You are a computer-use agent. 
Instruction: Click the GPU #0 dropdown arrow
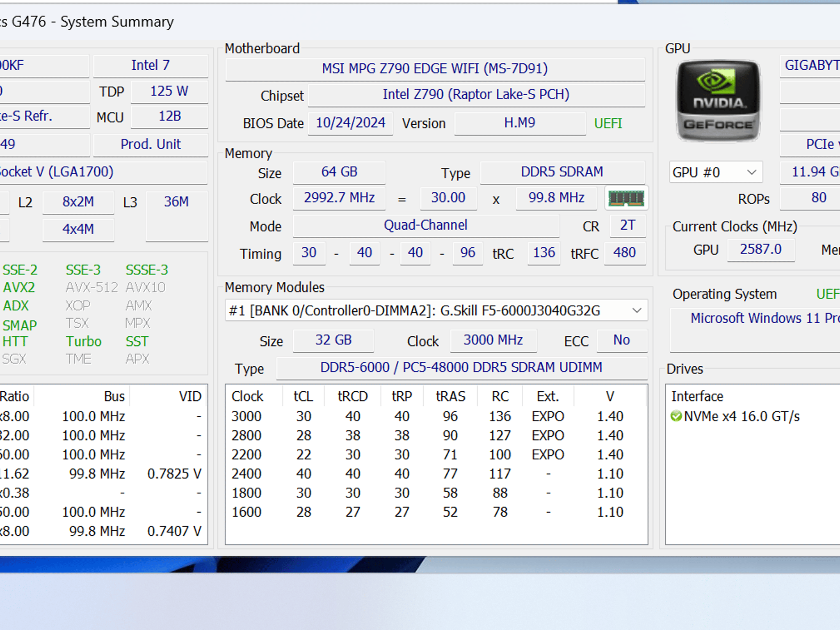[751, 172]
